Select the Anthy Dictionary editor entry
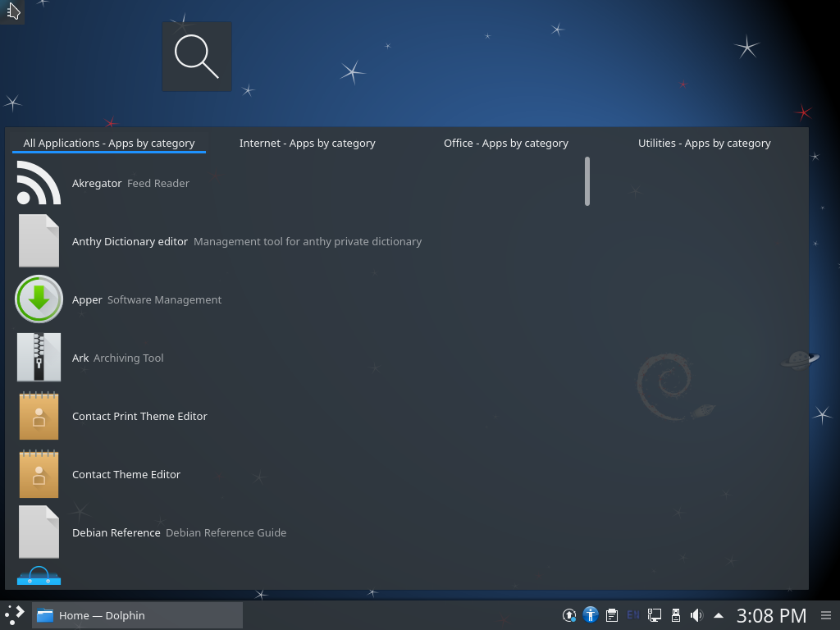Screen dimensions: 840x630 [298, 241]
